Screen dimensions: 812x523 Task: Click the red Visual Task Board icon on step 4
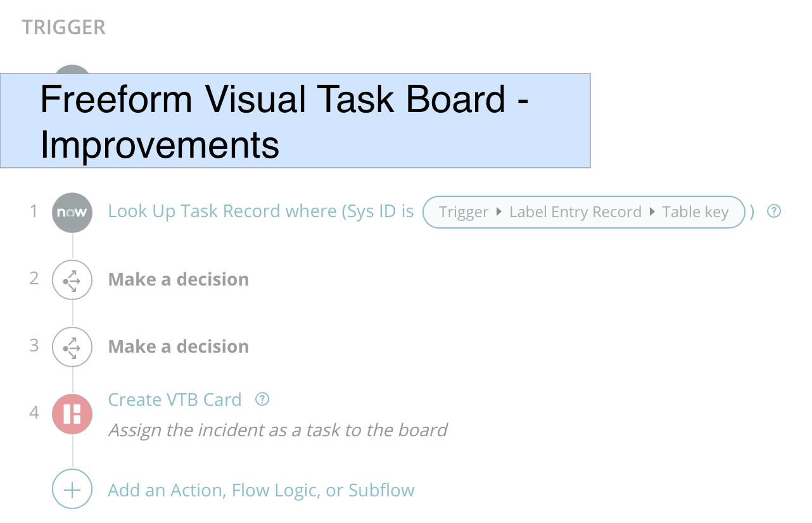pyautogui.click(x=72, y=413)
